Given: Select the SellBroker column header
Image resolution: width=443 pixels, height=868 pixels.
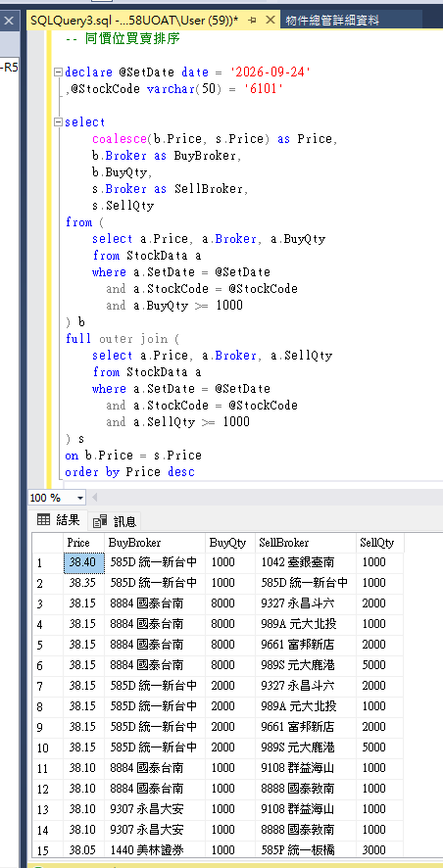Looking at the screenshot, I should point(306,543).
